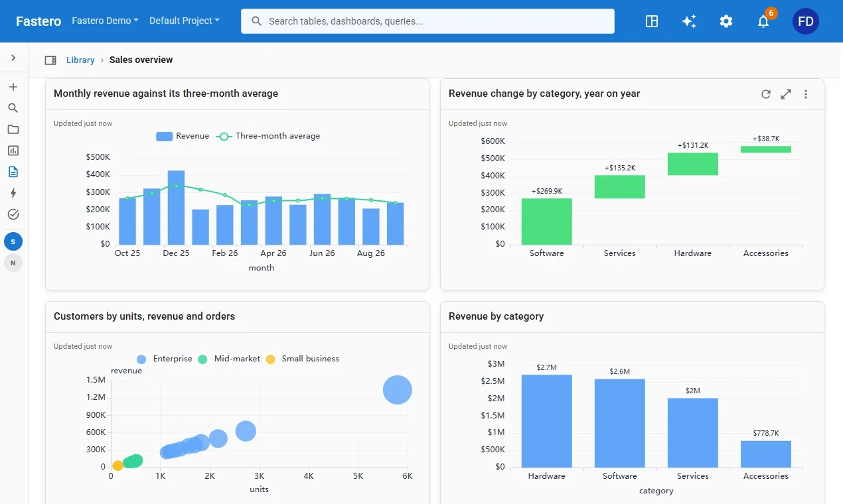Image resolution: width=843 pixels, height=504 pixels.
Task: Click the yellow Small business bubble
Action: click(117, 466)
